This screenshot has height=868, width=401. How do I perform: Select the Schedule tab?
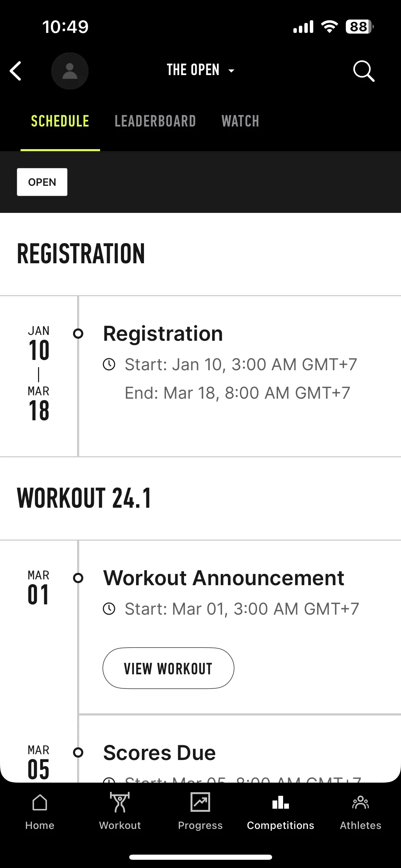[x=60, y=121]
